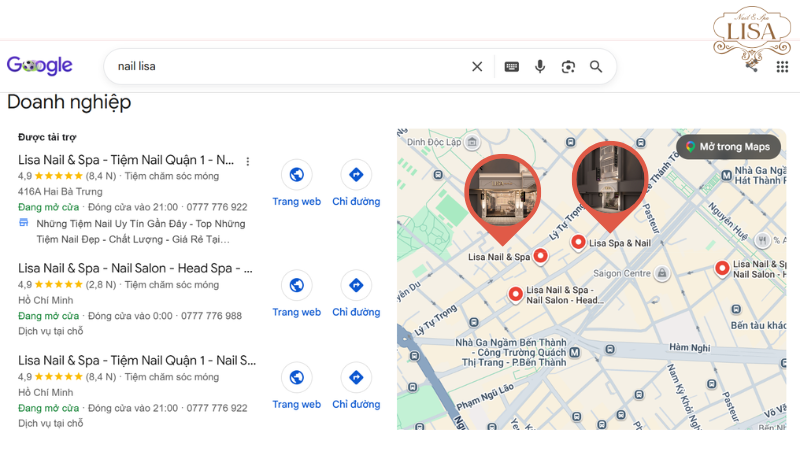Click 'Phạm Ngũ Lão' street label on map

click(x=485, y=397)
